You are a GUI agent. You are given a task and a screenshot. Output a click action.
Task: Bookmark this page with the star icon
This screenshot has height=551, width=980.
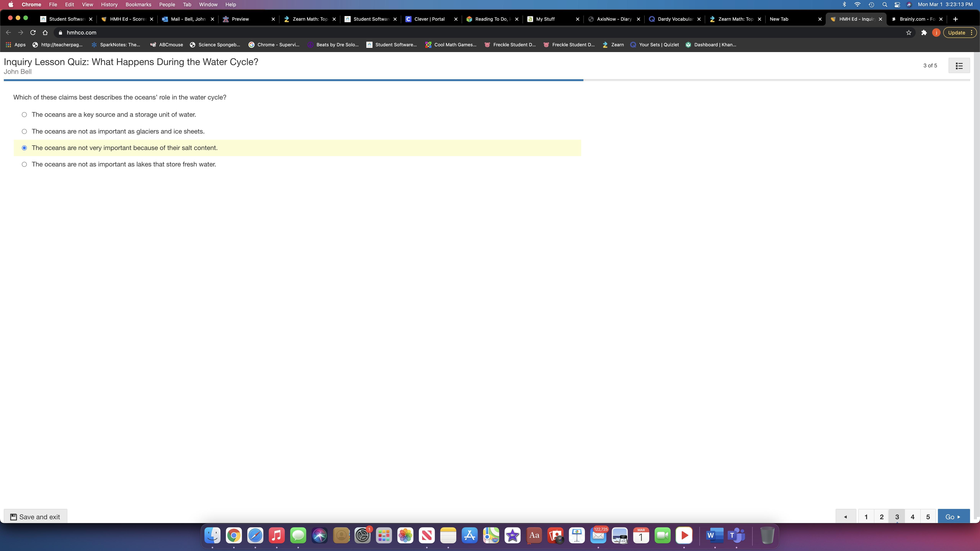pos(909,33)
